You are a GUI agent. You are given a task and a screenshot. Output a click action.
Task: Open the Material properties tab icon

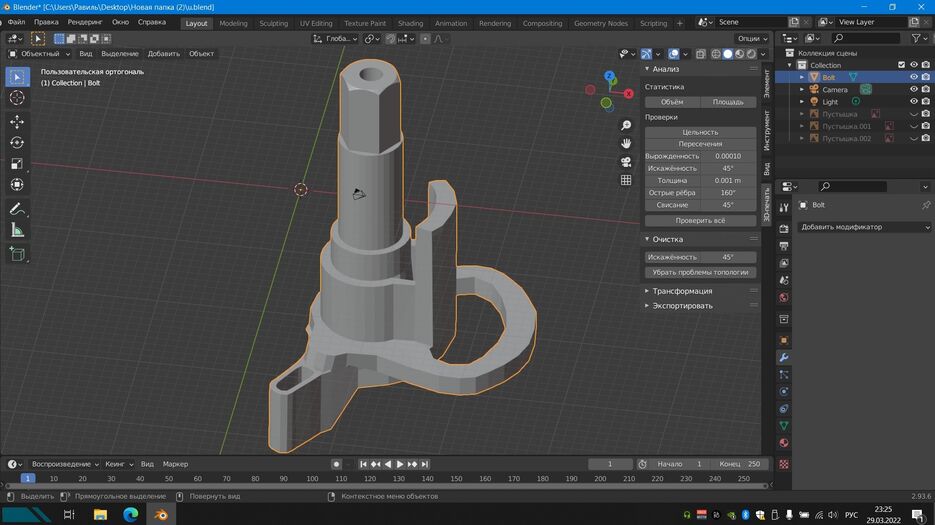click(784, 443)
